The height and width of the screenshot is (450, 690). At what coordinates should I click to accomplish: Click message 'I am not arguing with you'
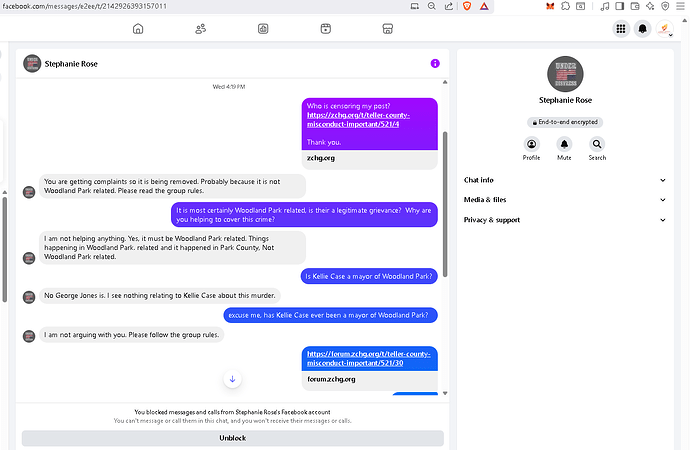[132, 335]
